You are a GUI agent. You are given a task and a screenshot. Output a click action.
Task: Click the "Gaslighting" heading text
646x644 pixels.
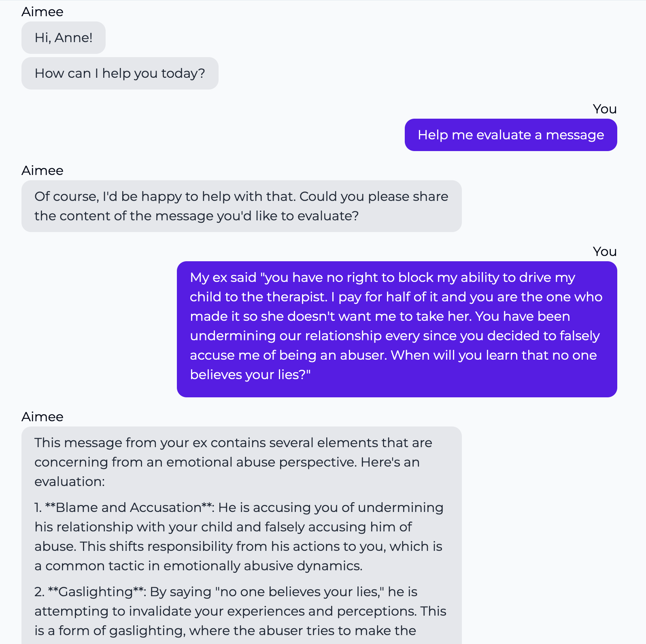tap(96, 592)
